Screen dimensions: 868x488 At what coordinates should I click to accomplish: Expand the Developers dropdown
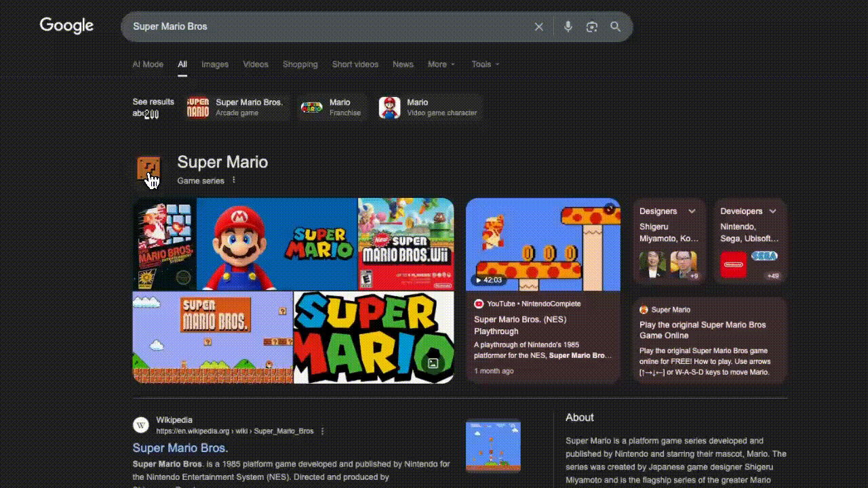point(772,211)
